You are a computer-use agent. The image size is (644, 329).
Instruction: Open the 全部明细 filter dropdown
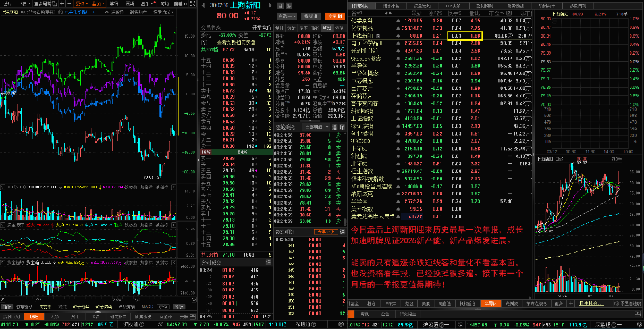(x=316, y=127)
